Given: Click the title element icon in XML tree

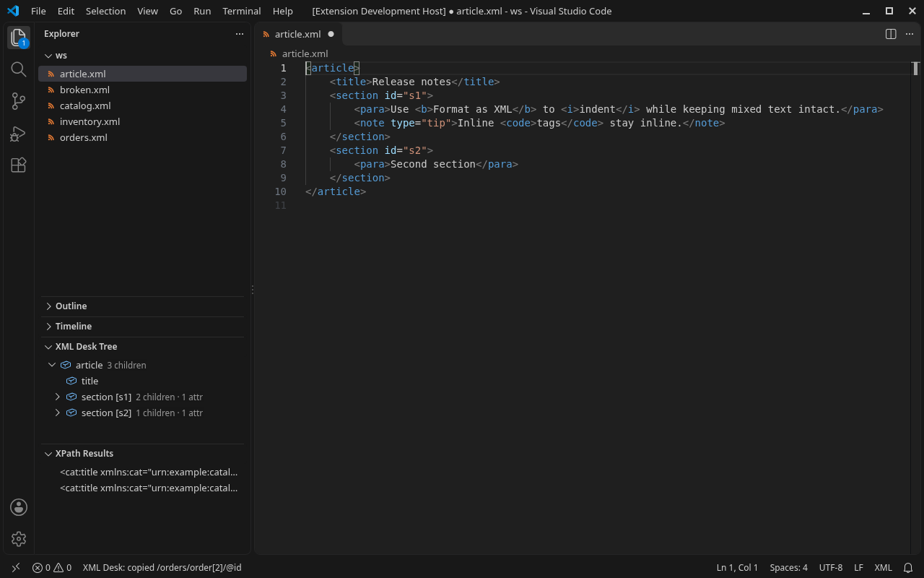Looking at the screenshot, I should pos(71,381).
